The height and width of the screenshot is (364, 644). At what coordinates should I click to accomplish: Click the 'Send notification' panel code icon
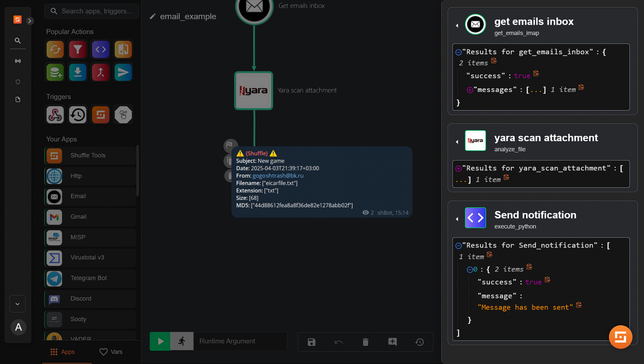click(x=476, y=218)
